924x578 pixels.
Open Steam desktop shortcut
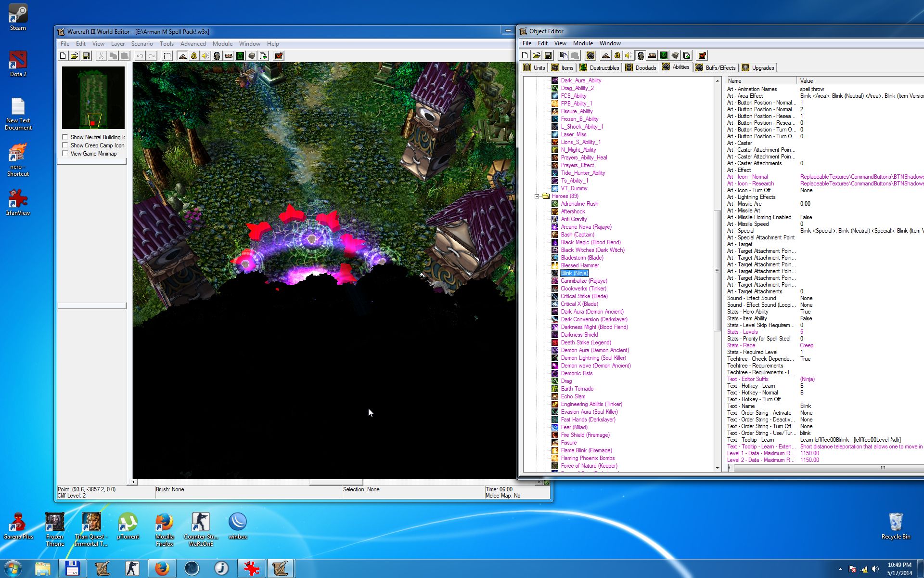pos(18,17)
